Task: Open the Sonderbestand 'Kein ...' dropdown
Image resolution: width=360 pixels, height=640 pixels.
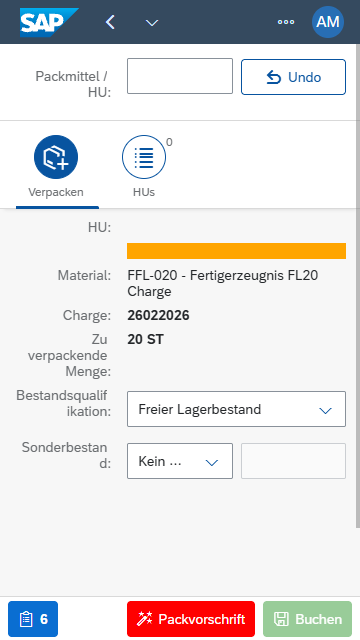Action: pyautogui.click(x=180, y=461)
